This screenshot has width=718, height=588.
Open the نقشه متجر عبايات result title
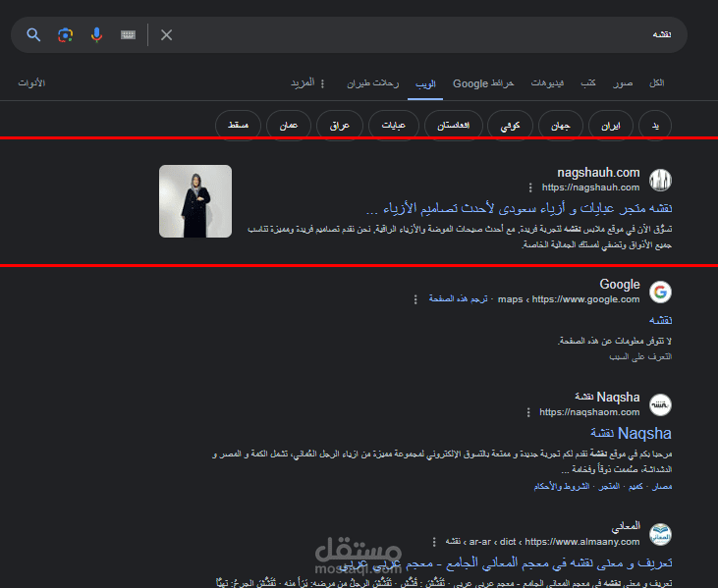pyautogui.click(x=520, y=208)
